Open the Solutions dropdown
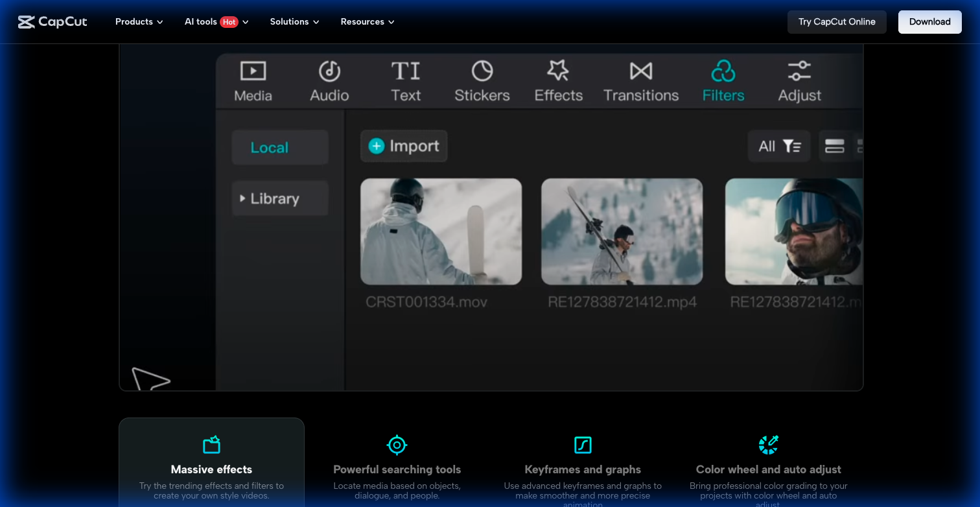The image size is (980, 507). (294, 21)
